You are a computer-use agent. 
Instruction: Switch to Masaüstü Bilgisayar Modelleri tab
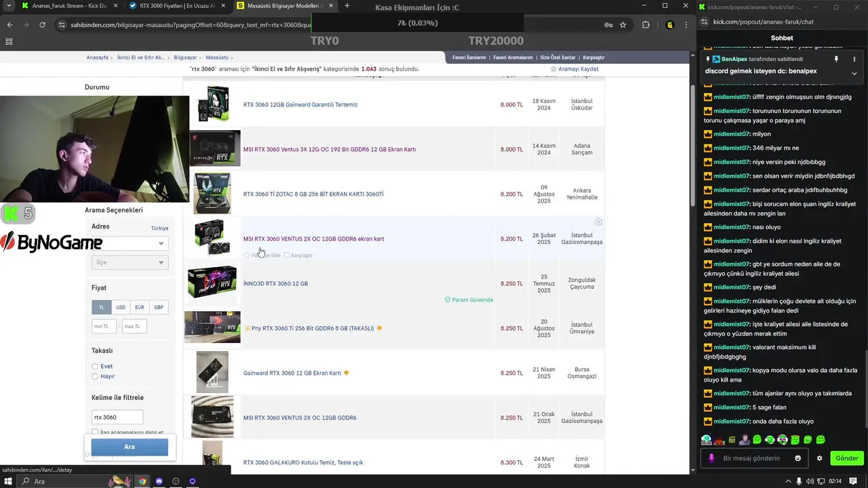tap(285, 6)
